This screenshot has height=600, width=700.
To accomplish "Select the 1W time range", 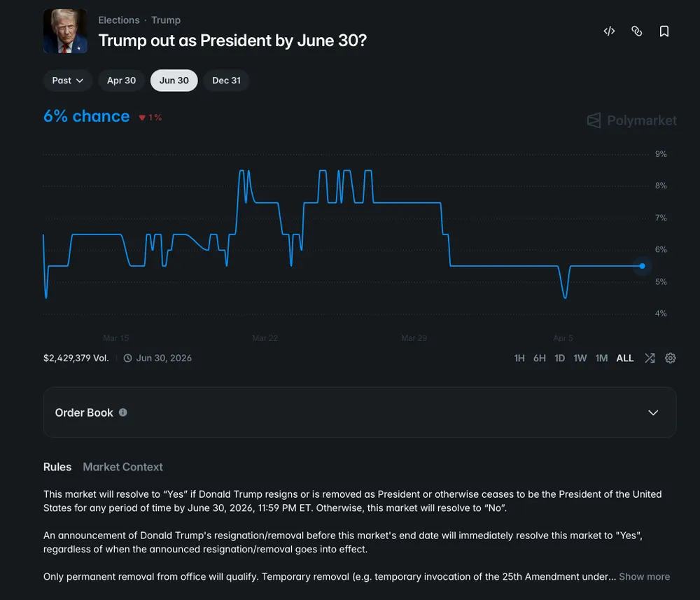I will tap(580, 358).
